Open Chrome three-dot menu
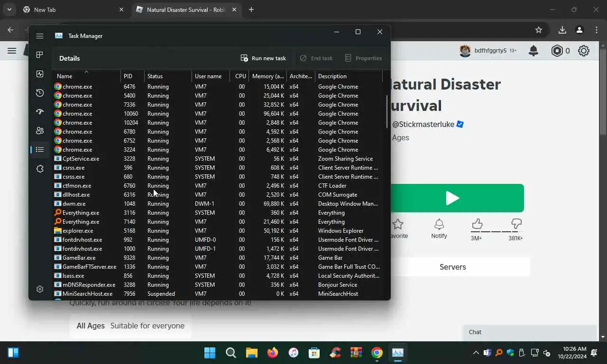The image size is (607, 364). tap(597, 30)
